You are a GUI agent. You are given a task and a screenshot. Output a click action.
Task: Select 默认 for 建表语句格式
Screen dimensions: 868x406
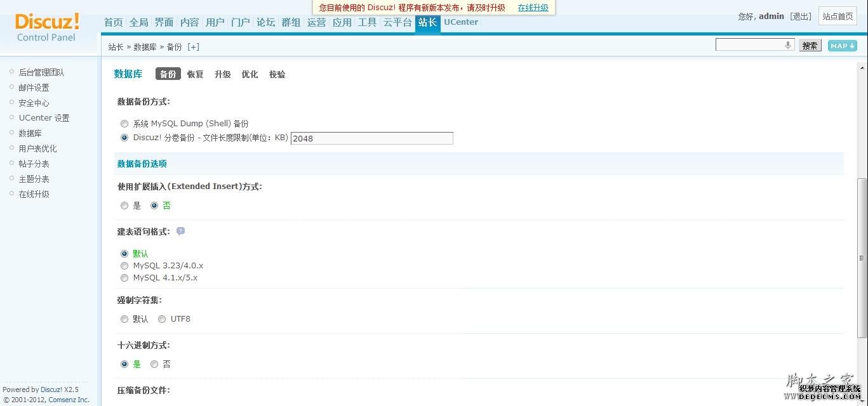(x=124, y=254)
